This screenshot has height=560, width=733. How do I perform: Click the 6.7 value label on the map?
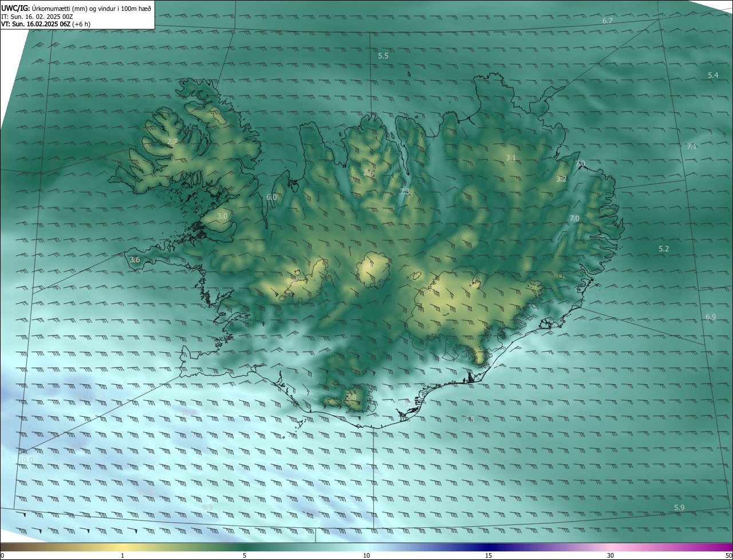(608, 21)
